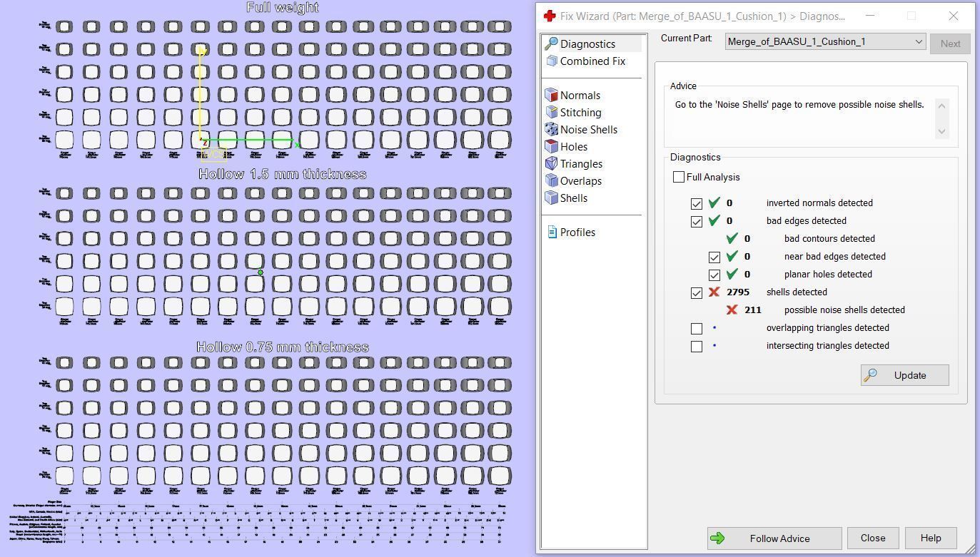
Task: Click the Advice text box
Action: tap(810, 118)
